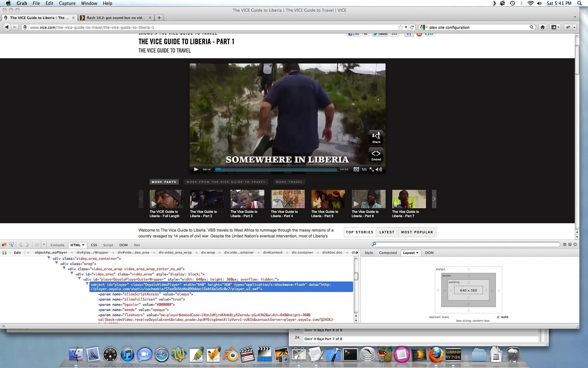Open Firefox from the Dock
The height and width of the screenshot is (368, 588).
pos(436,355)
